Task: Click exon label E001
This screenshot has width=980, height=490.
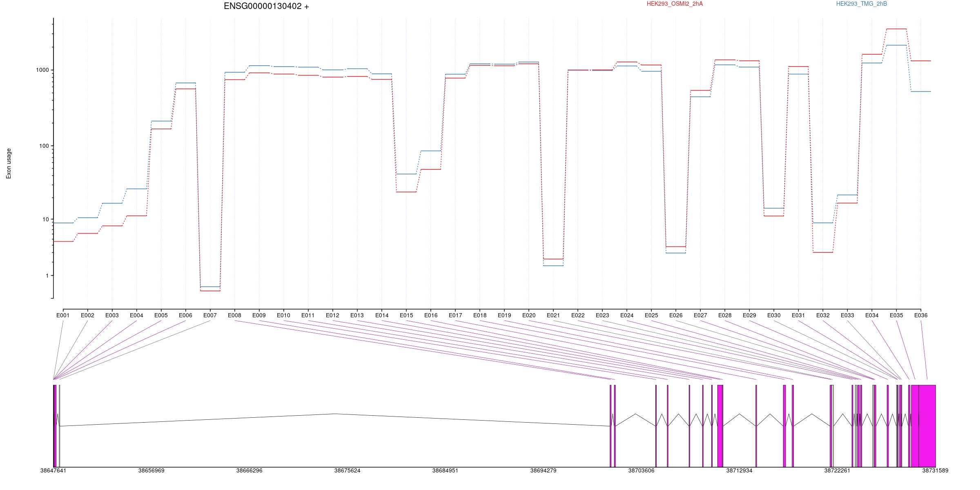Action: 63,315
